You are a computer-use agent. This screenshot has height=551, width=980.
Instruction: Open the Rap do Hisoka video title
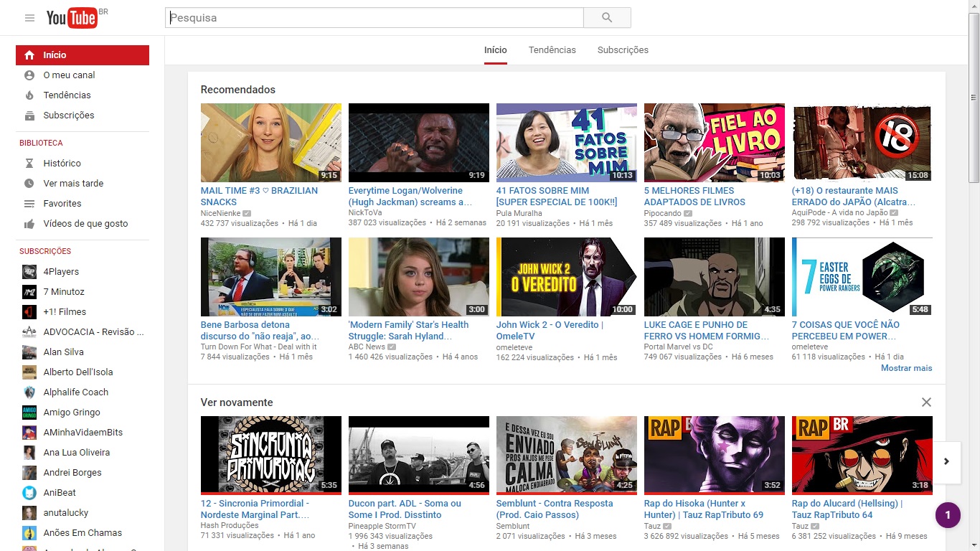[x=704, y=509]
